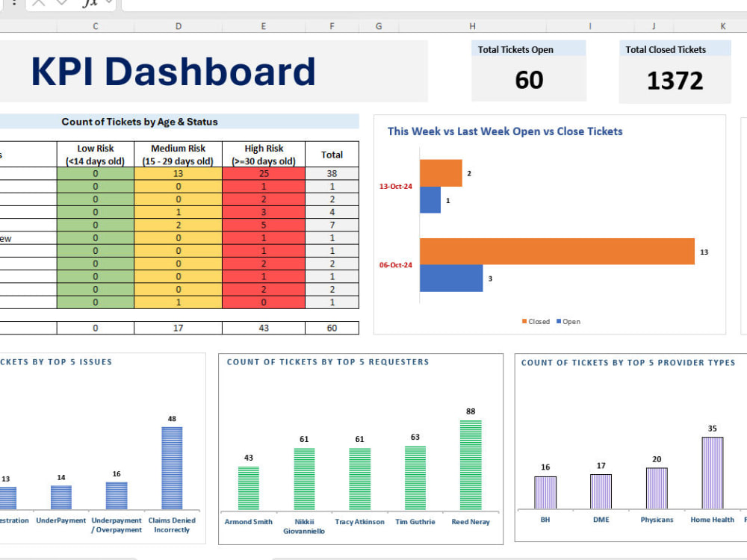Click the yellow Medium Risk cell showing 13
747x560 pixels.
coord(178,173)
